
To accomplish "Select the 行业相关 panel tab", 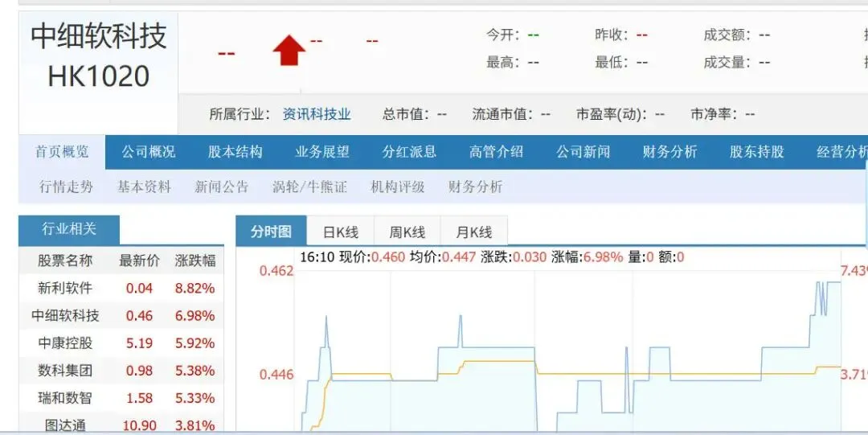I will (x=69, y=229).
